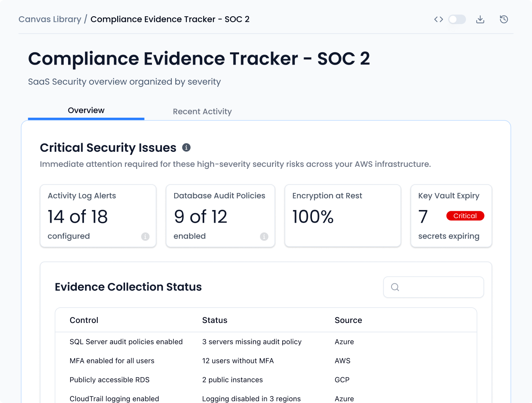Go to Canvas Library breadcrumb link

tap(50, 19)
